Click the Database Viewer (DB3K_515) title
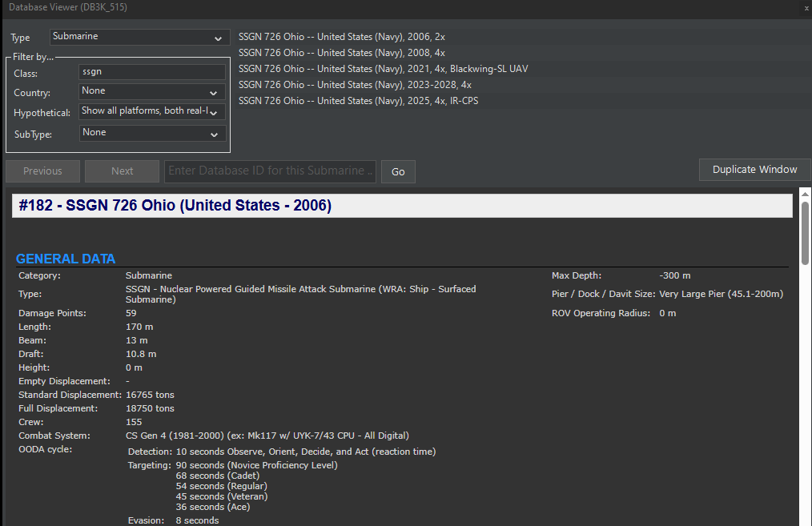The width and height of the screenshot is (812, 526). (68, 7)
